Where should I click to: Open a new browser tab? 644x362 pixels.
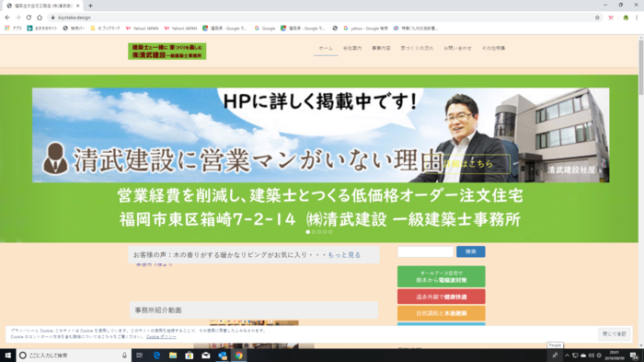pyautogui.click(x=90, y=6)
